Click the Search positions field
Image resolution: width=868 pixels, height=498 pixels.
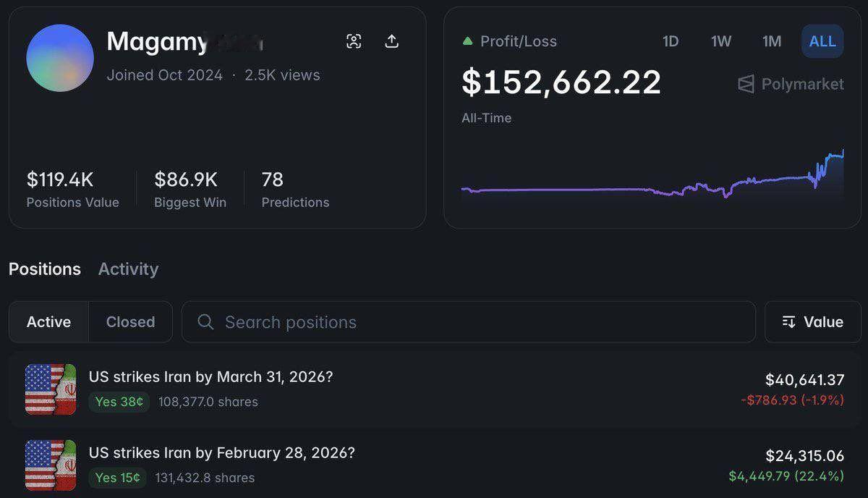click(x=477, y=322)
